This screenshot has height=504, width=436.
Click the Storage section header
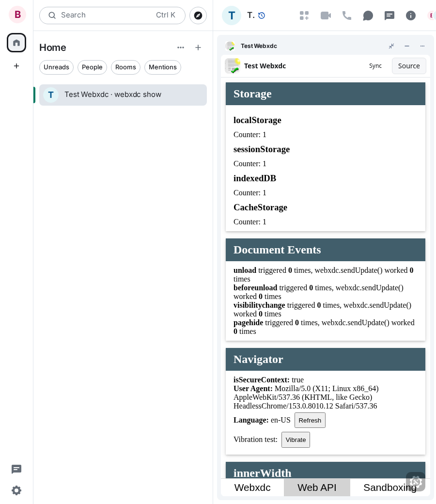(326, 94)
